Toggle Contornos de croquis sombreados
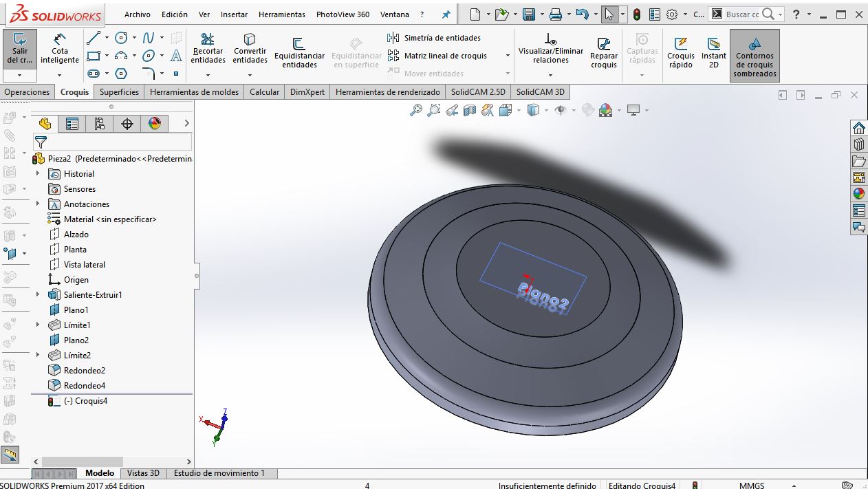Screen dimensions: 868x489 click(755, 56)
